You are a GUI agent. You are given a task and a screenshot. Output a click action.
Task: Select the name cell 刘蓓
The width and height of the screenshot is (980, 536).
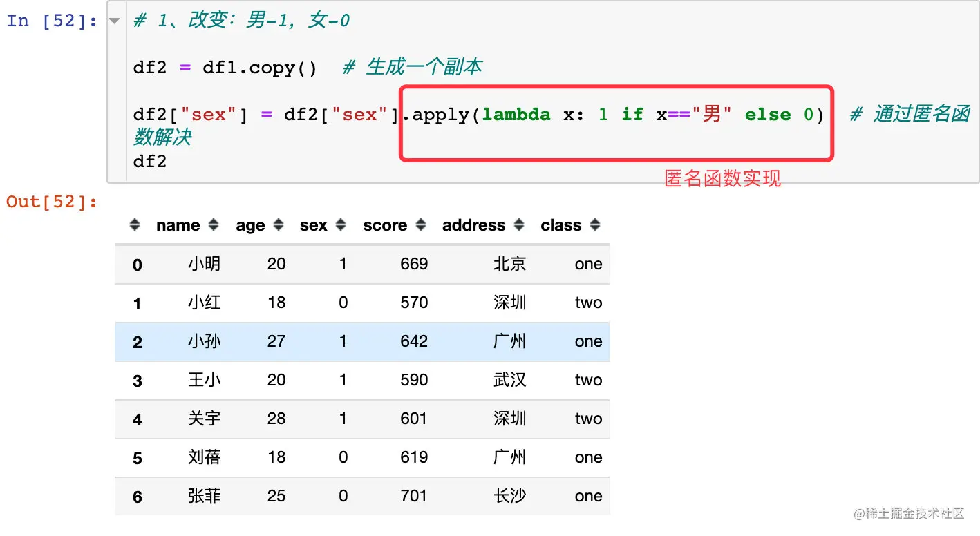click(204, 457)
